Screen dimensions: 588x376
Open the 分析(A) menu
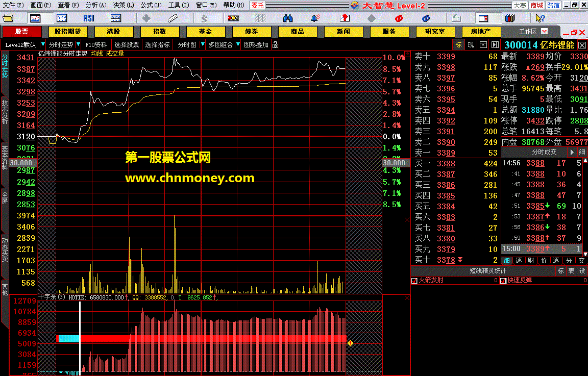(96, 5)
